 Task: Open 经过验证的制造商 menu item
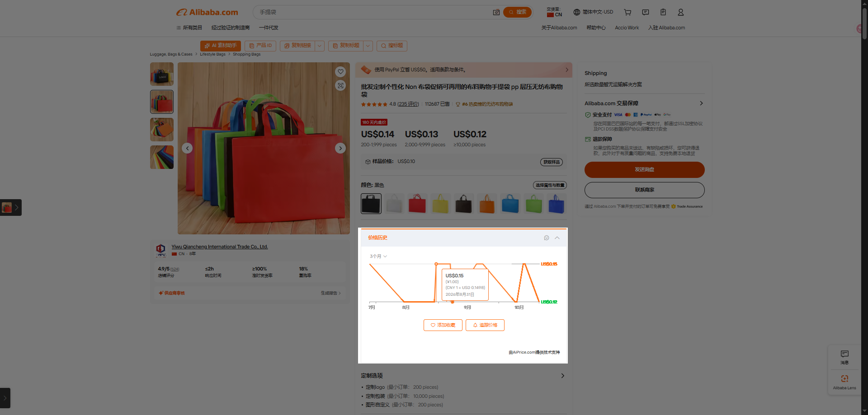click(x=231, y=28)
